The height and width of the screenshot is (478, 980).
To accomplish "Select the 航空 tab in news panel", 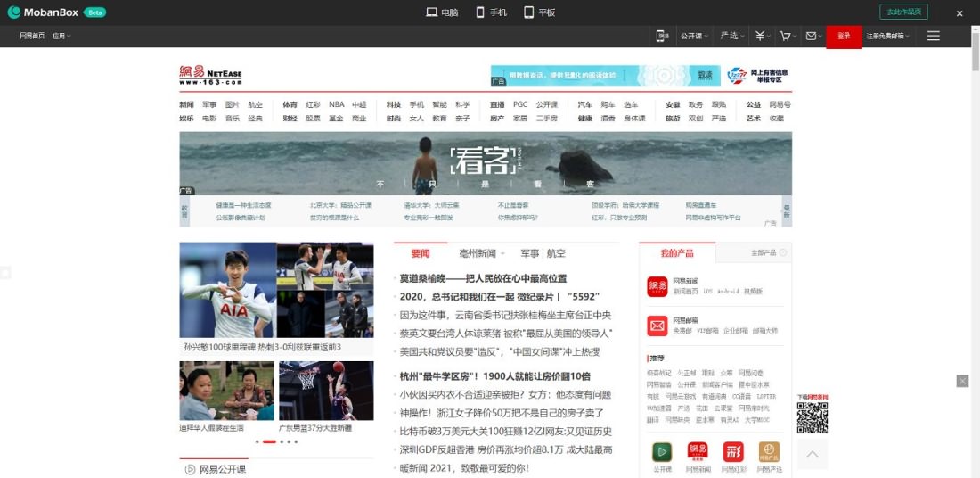I will tap(556, 253).
